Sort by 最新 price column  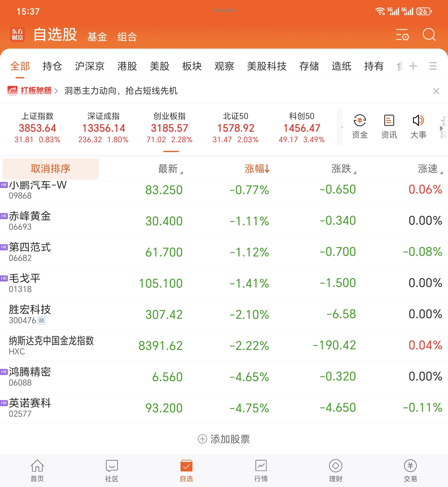coord(170,169)
